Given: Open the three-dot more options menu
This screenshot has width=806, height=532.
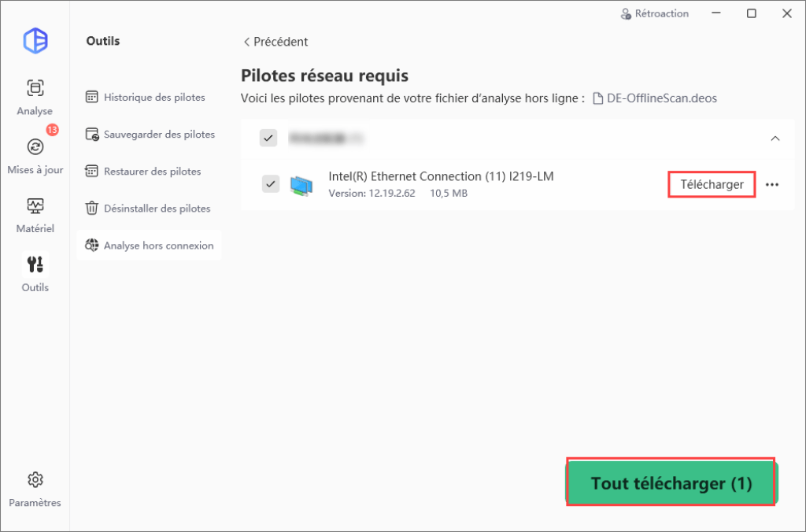Looking at the screenshot, I should tap(772, 184).
